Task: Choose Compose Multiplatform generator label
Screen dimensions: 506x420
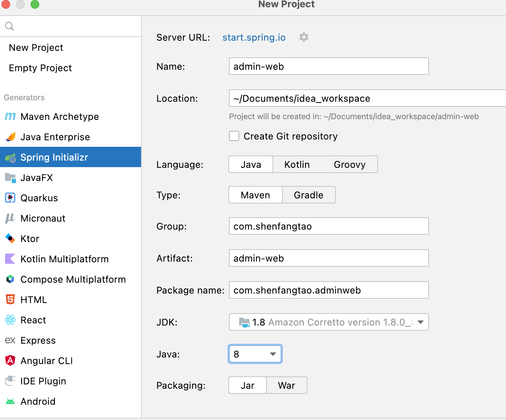Action: tap(73, 279)
